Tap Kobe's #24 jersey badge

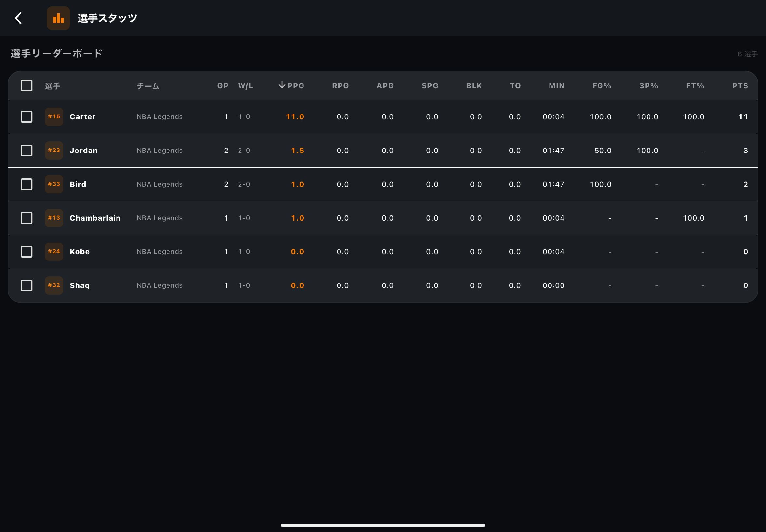coord(54,252)
